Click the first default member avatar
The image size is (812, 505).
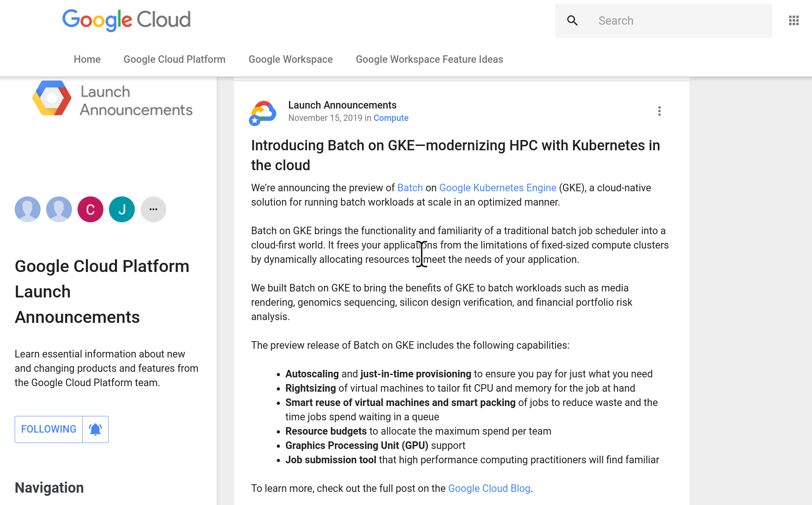click(x=27, y=210)
